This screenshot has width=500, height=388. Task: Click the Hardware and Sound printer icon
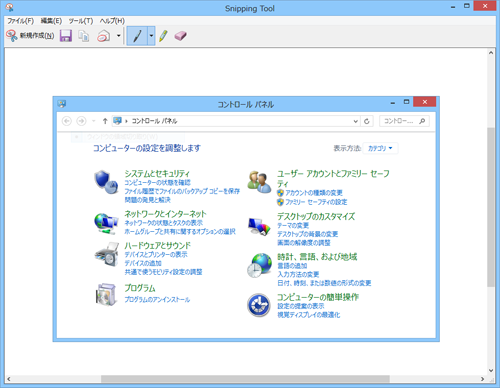point(107,254)
